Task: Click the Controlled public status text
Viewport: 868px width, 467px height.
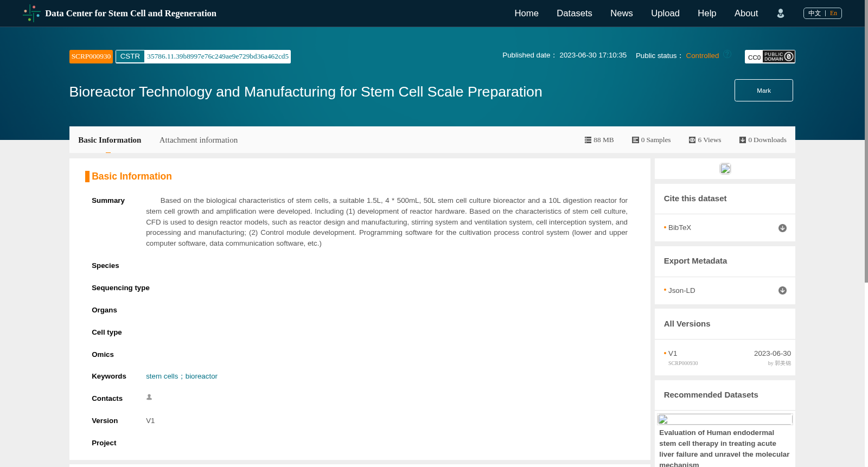Action: click(702, 56)
